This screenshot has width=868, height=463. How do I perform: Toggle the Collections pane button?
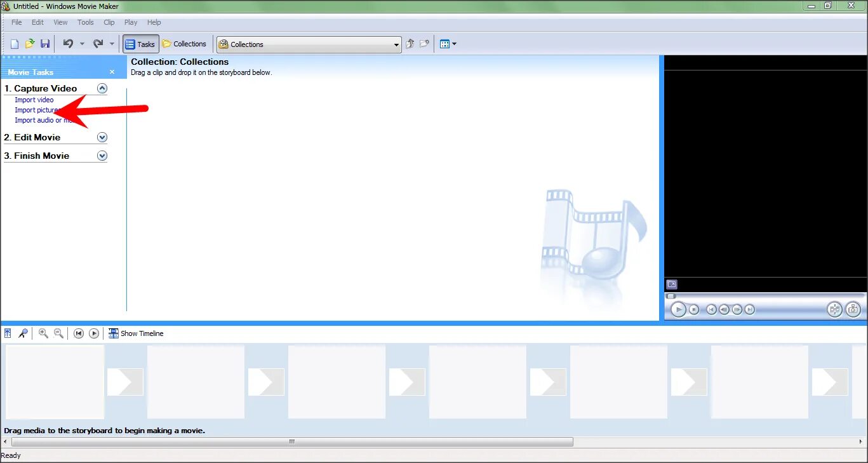184,43
